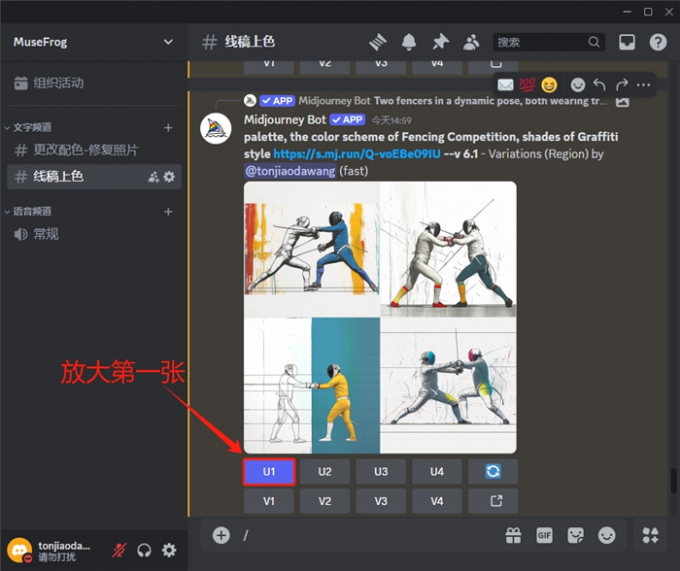Click the 线稿上色 channel title in header

(x=249, y=42)
